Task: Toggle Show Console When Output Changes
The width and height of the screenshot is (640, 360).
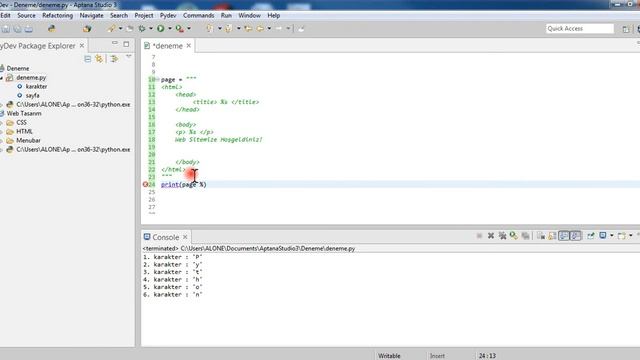Action: click(x=564, y=236)
